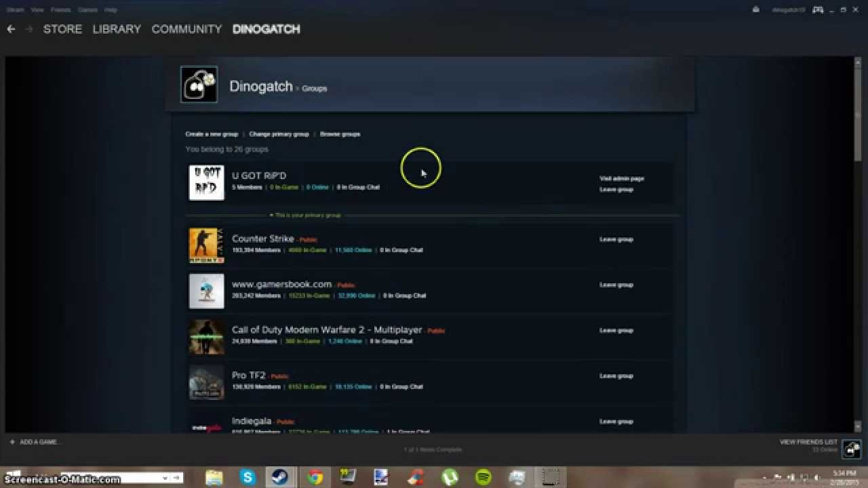Viewport: 868px width, 488px height.
Task: Open the Friends menu
Action: point(60,10)
